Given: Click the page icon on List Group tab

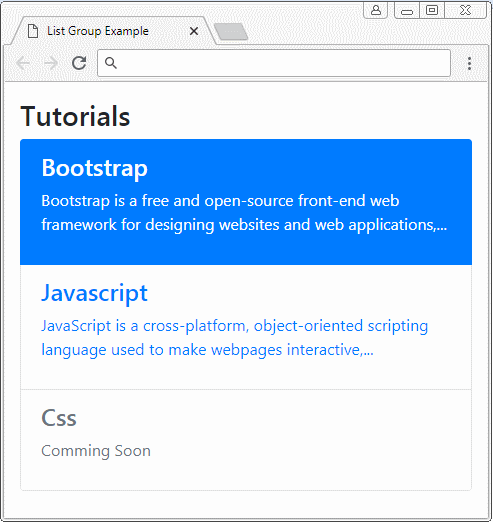Looking at the screenshot, I should pyautogui.click(x=33, y=31).
